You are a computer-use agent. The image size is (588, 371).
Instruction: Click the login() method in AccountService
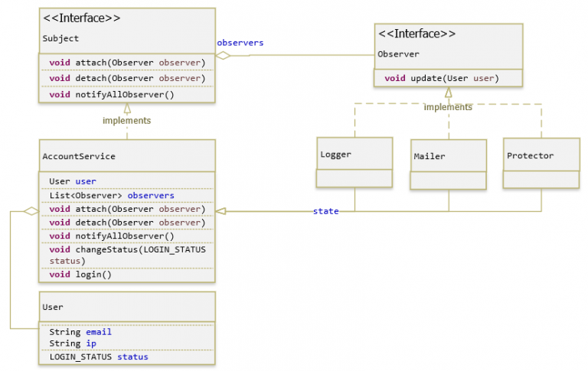click(x=80, y=274)
